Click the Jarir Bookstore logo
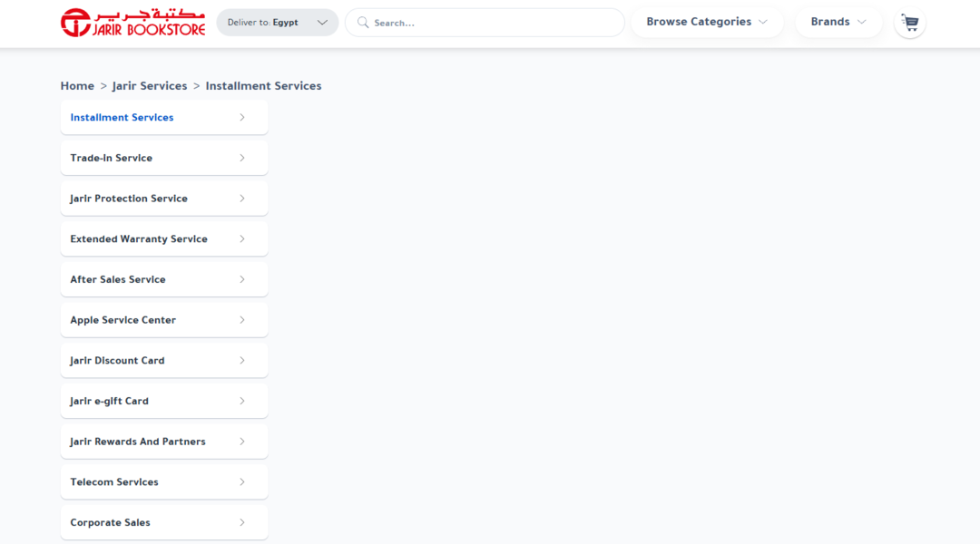 click(133, 23)
